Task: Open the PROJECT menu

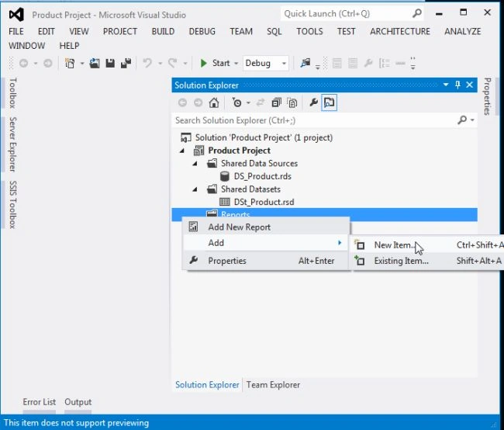Action: 120,31
